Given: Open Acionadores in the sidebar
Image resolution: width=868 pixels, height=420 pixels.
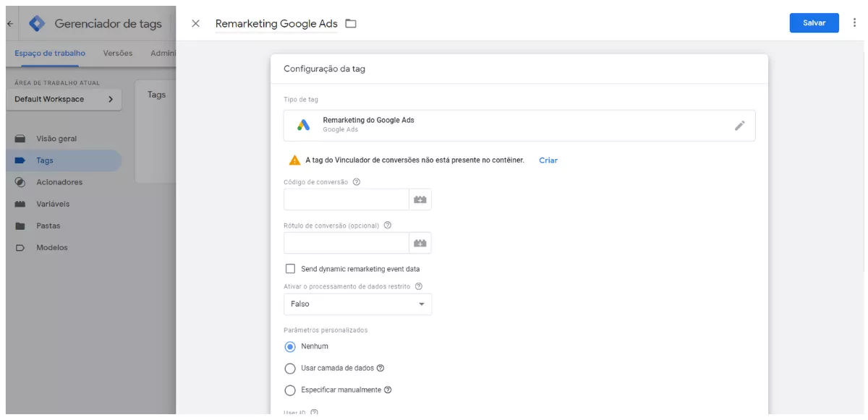Looking at the screenshot, I should 59,182.
